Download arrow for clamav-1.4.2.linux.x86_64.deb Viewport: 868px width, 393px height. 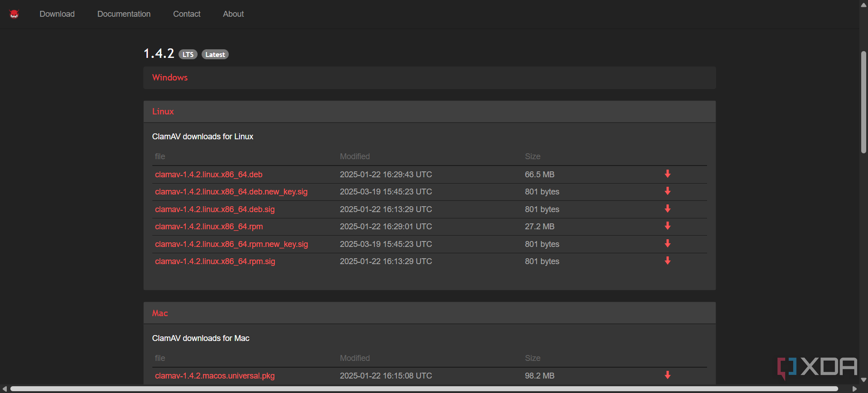[x=667, y=174]
